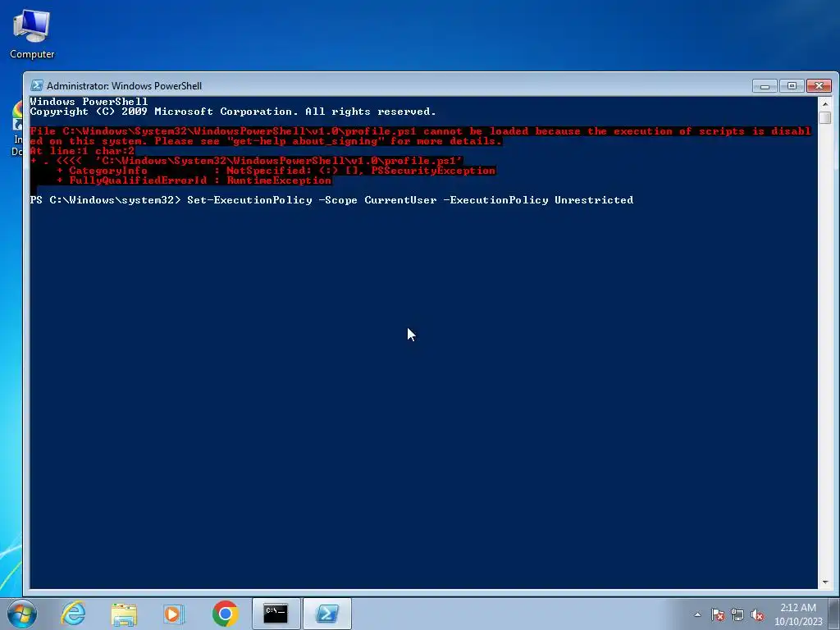Click the PowerShell vertical scrollbar thumb
Image resolution: width=840 pixels, height=630 pixels.
825,117
